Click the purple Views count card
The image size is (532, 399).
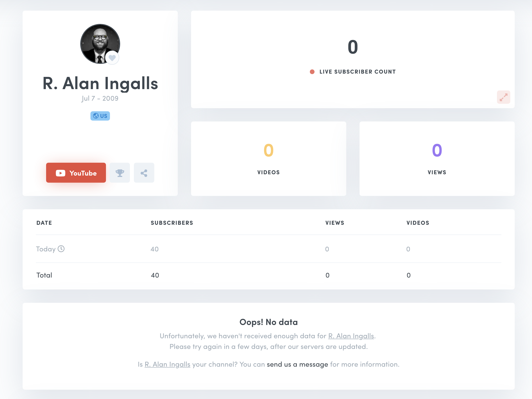tap(437, 159)
